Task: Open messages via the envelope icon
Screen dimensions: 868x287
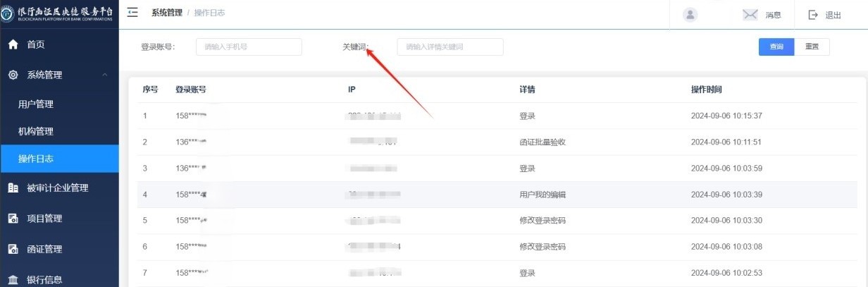Action: click(x=750, y=15)
